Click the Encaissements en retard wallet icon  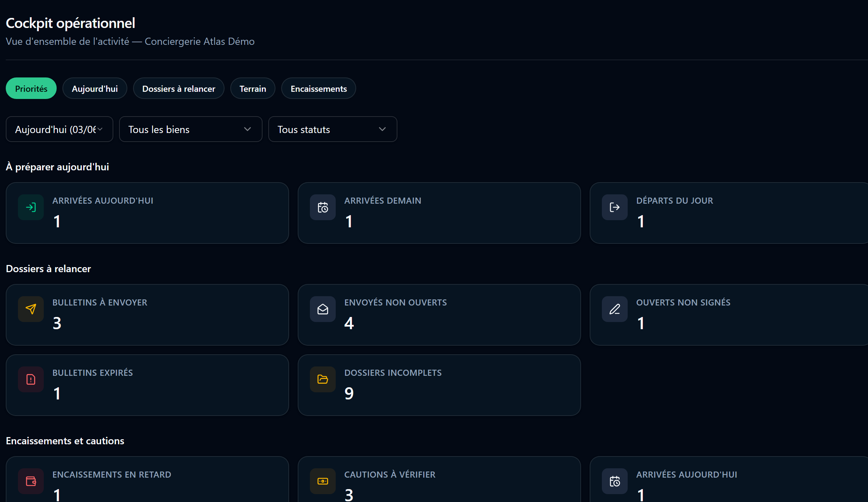[31, 481]
